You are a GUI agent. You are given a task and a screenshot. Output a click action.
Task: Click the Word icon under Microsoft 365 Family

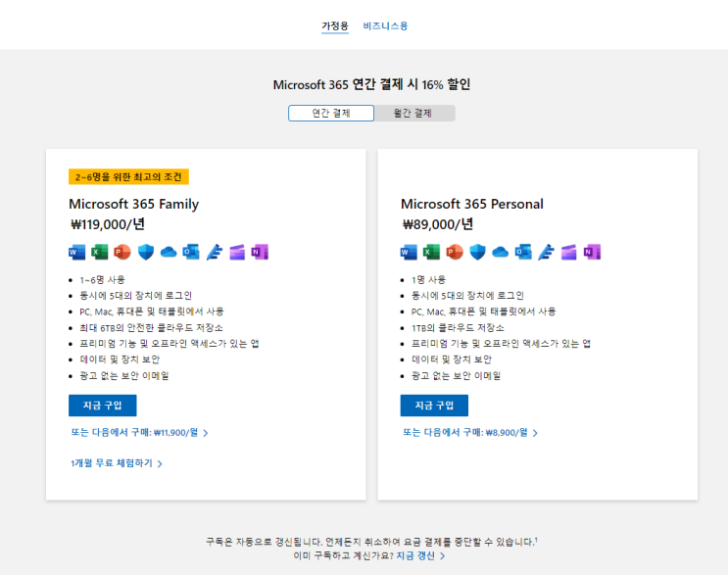[x=77, y=252]
